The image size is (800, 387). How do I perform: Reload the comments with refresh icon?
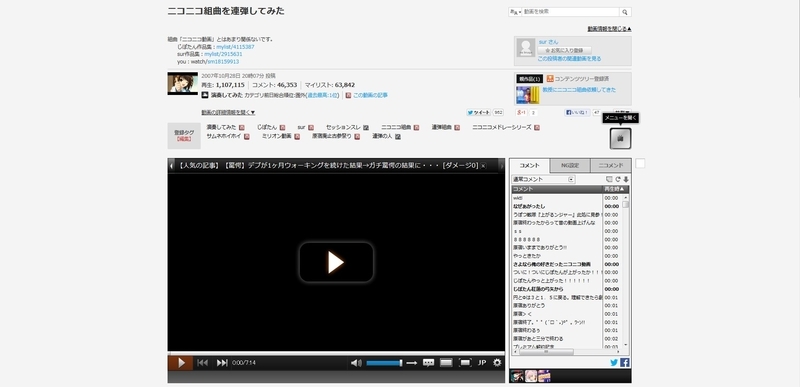tap(618, 179)
